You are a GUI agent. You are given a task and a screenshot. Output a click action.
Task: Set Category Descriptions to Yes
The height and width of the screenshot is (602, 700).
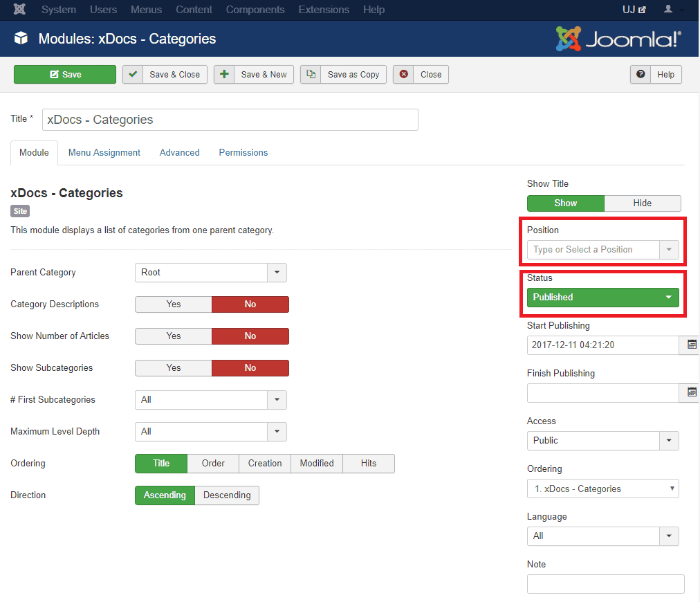click(173, 304)
